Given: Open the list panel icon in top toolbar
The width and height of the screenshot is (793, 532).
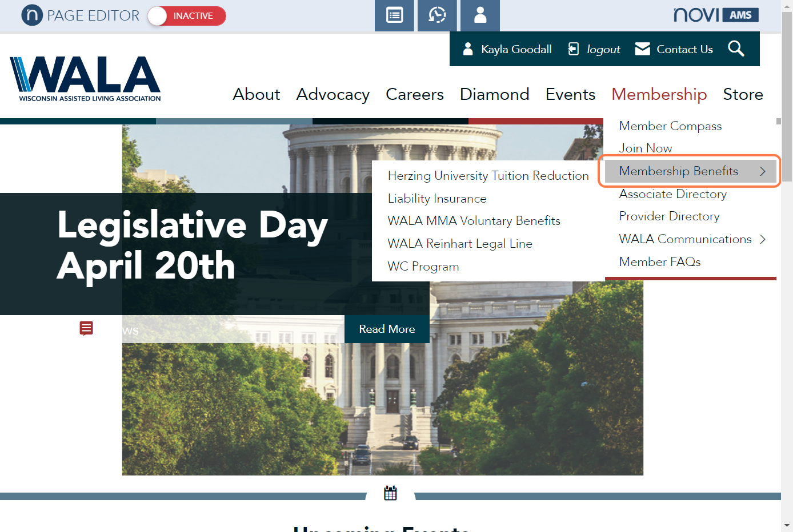Looking at the screenshot, I should click(394, 15).
